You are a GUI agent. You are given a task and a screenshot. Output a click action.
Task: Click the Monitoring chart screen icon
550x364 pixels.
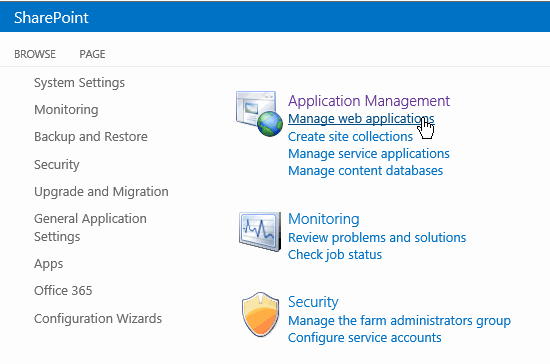[x=260, y=231]
